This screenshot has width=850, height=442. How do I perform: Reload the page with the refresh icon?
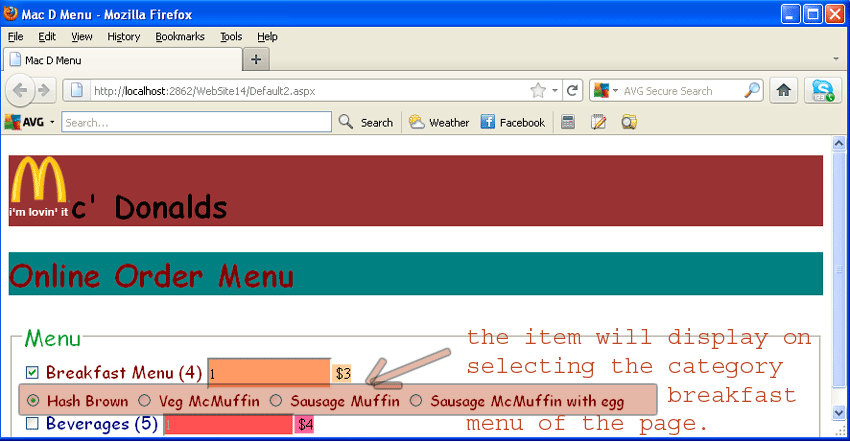[572, 91]
